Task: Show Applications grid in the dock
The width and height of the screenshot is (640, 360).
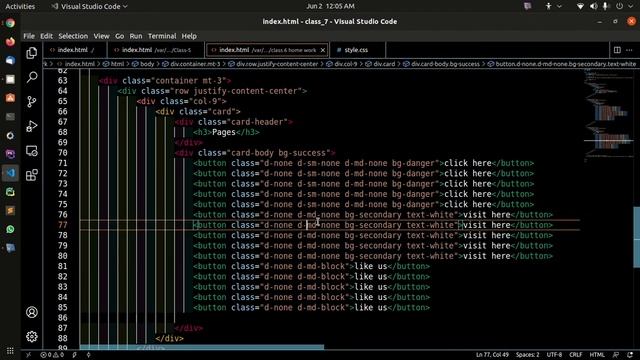Action: (x=10, y=351)
